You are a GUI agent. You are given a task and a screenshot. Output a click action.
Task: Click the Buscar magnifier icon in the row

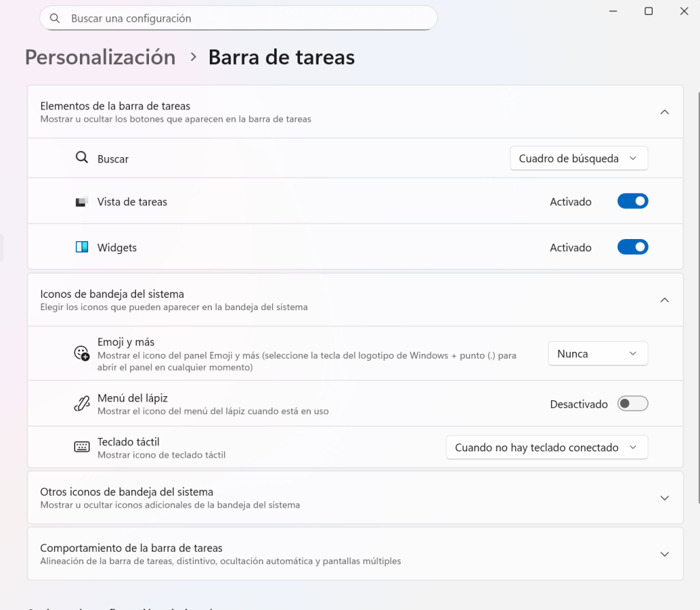coord(82,158)
